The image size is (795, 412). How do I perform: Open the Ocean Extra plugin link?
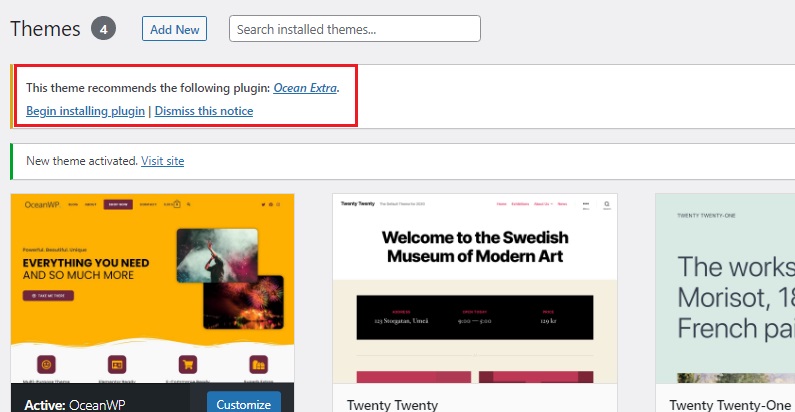(x=305, y=88)
